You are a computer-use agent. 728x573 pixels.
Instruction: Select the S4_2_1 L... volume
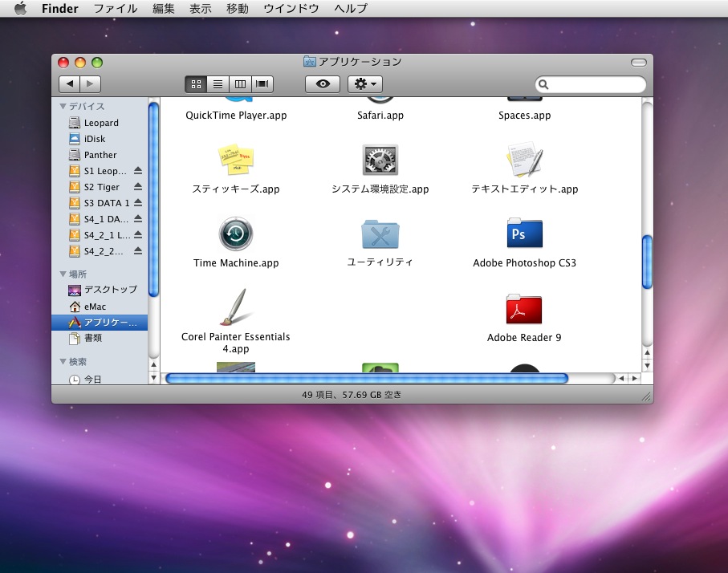coord(100,235)
